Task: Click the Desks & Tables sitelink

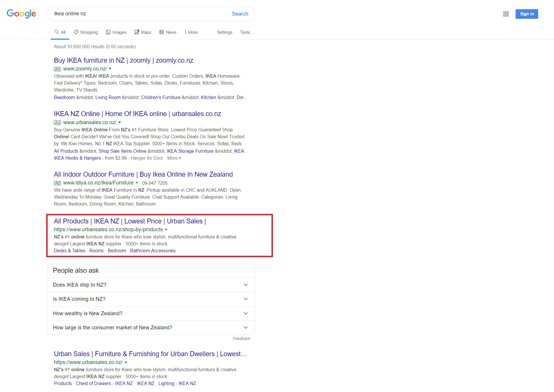Action: pyautogui.click(x=70, y=251)
